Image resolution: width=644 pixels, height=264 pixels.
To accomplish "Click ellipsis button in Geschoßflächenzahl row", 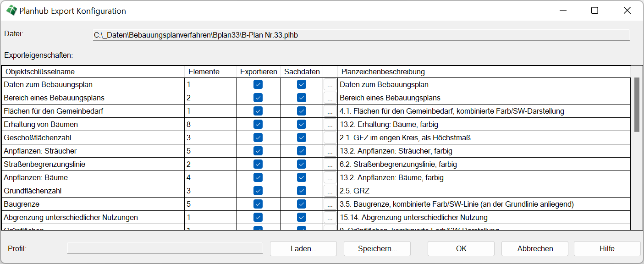I will [330, 137].
